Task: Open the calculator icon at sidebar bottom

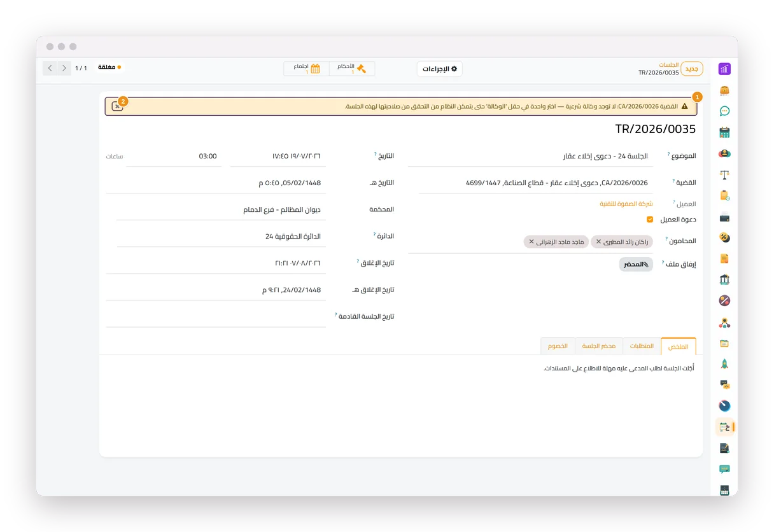Action: click(x=724, y=490)
